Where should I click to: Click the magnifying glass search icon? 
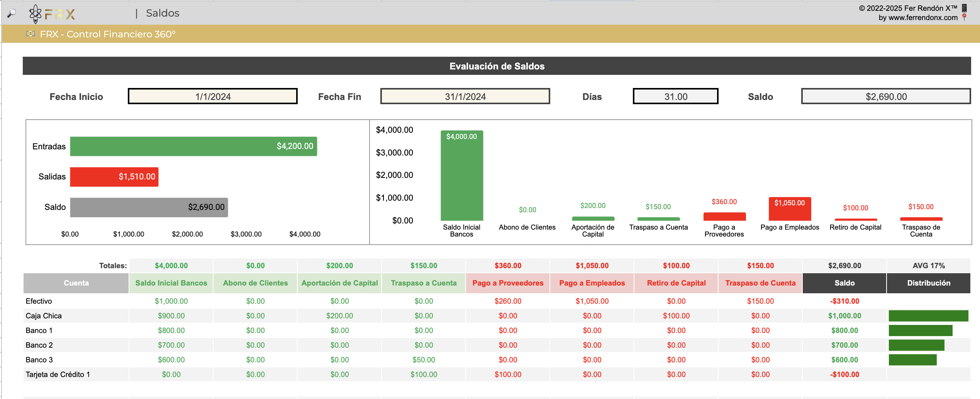12,14
